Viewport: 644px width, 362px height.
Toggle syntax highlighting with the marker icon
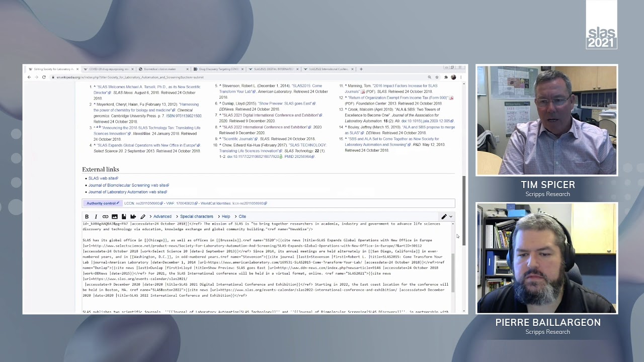(x=143, y=217)
